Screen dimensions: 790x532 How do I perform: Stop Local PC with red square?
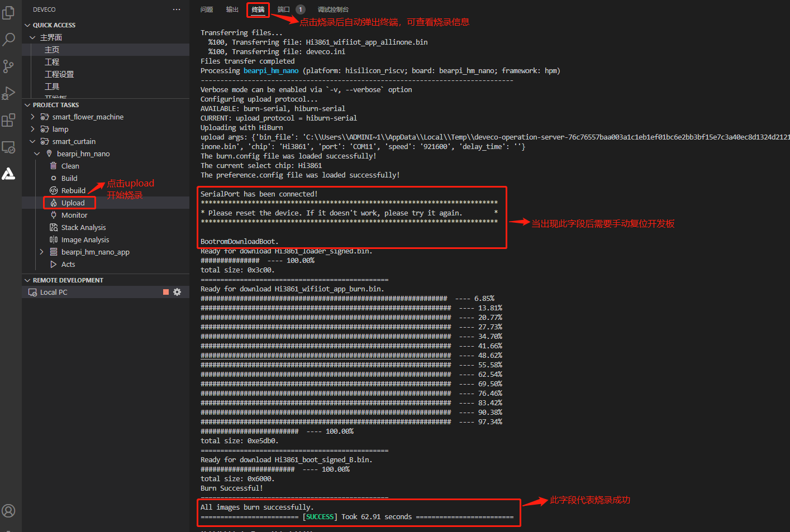166,292
